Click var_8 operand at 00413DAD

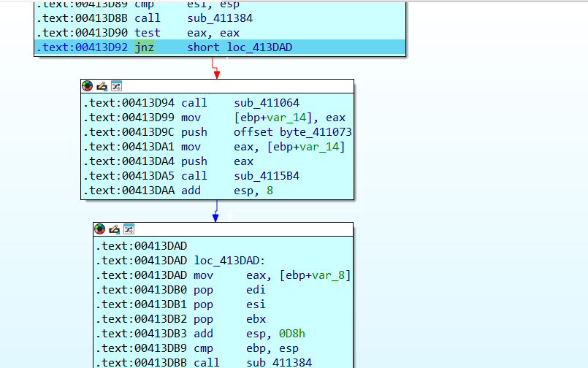pos(329,275)
